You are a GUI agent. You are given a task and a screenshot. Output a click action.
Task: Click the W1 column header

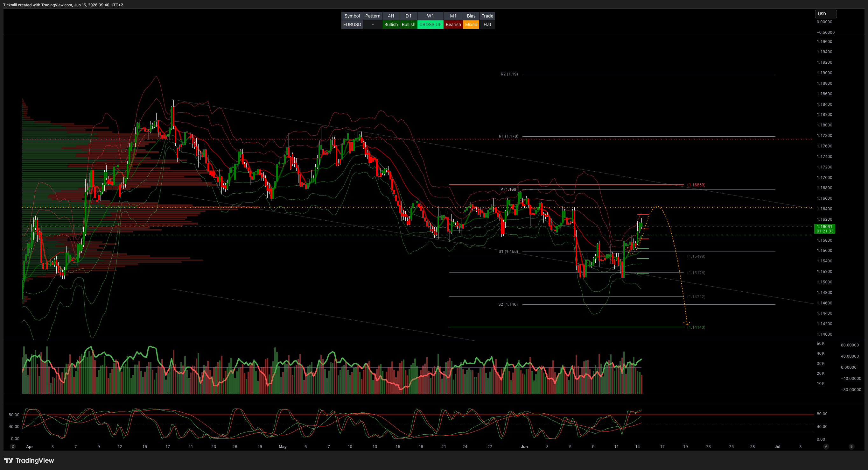430,16
